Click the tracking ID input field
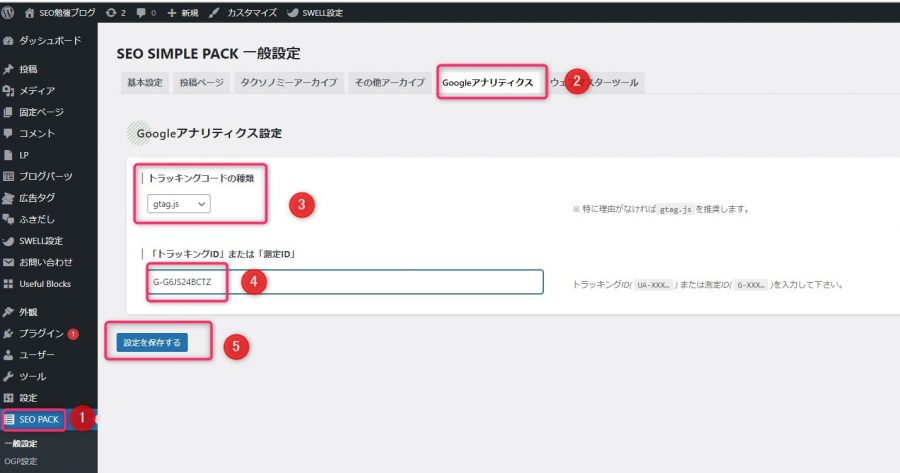900x473 pixels. tap(345, 282)
